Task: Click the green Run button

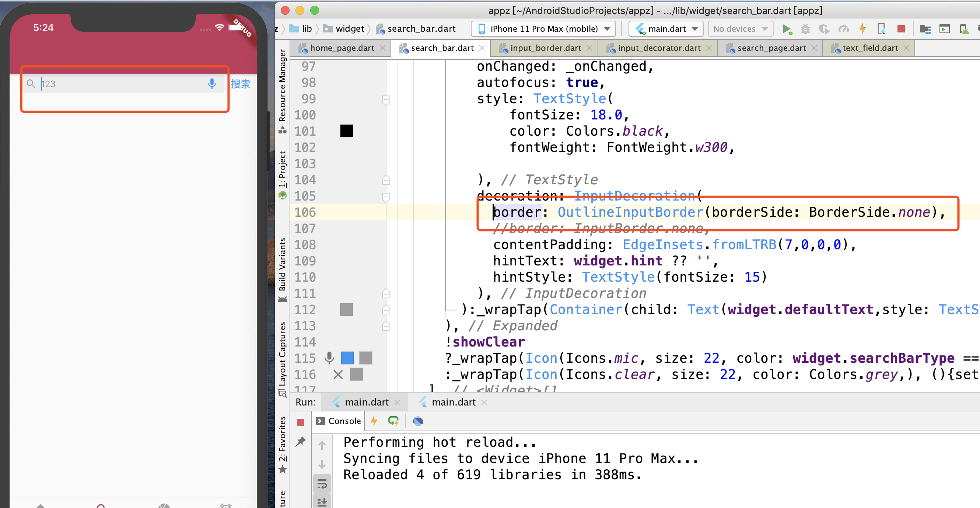Action: 787,29
